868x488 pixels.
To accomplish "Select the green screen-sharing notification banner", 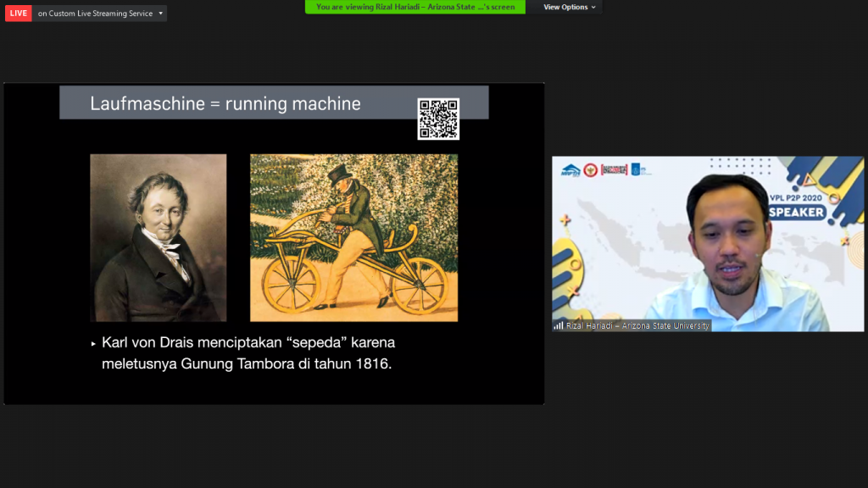I will pyautogui.click(x=415, y=7).
